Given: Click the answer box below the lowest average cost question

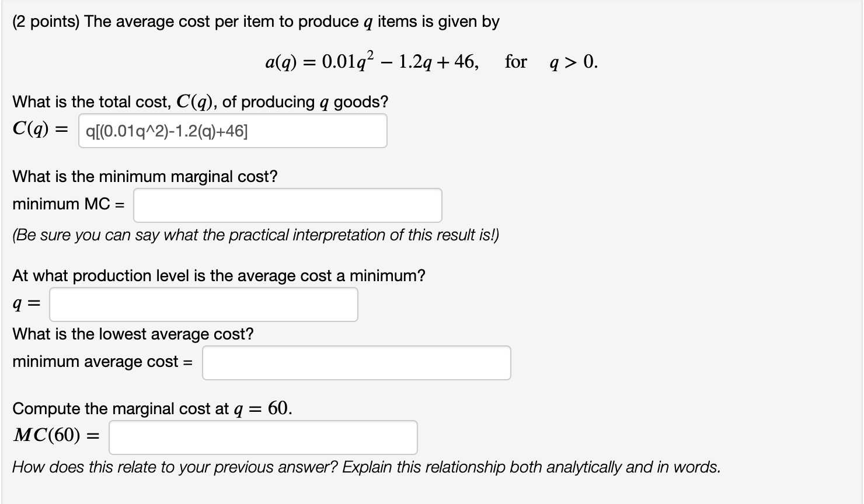Looking at the screenshot, I should [x=356, y=362].
